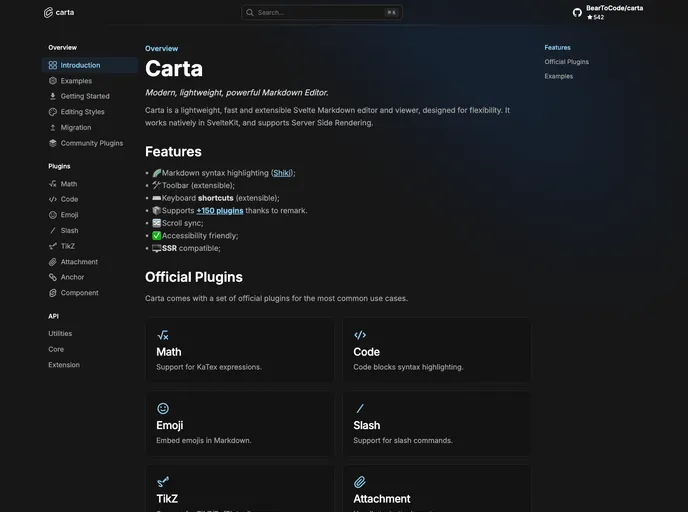Click the Editing Styles palette icon
The width and height of the screenshot is (688, 512).
[53, 112]
